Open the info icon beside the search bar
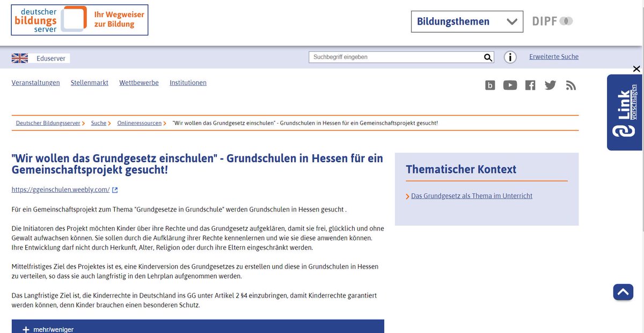 point(510,57)
